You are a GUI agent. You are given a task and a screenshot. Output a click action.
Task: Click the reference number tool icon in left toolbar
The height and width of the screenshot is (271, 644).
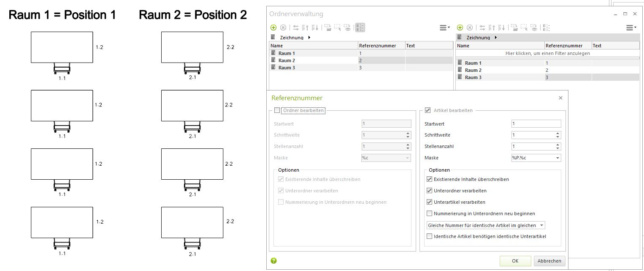coord(360,27)
